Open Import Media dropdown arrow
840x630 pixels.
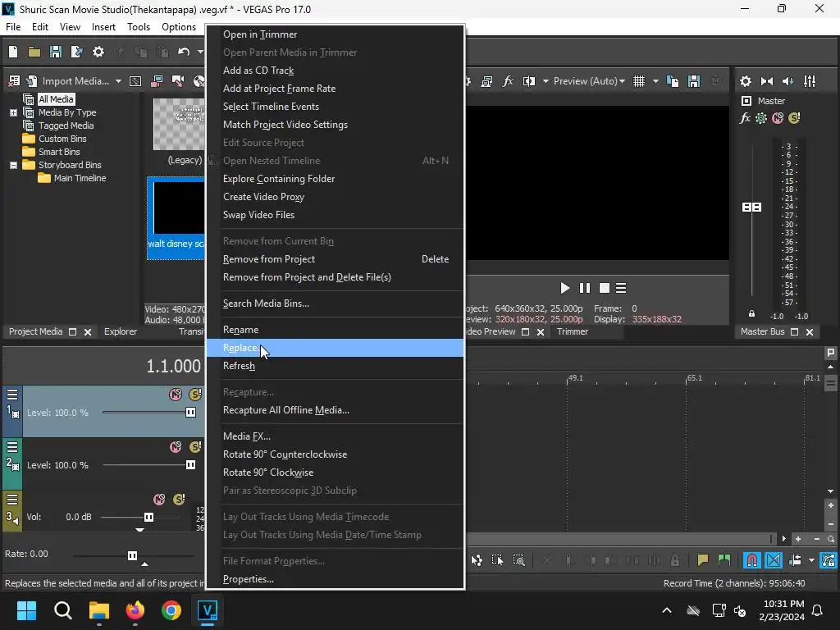pos(118,81)
